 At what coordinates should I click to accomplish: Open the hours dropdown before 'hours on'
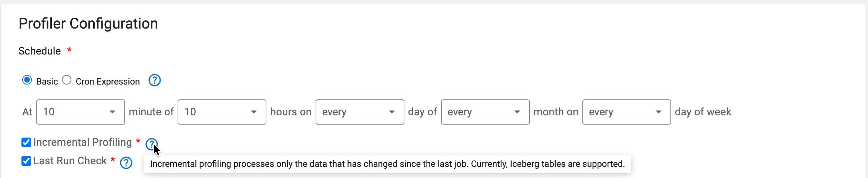coord(222,112)
